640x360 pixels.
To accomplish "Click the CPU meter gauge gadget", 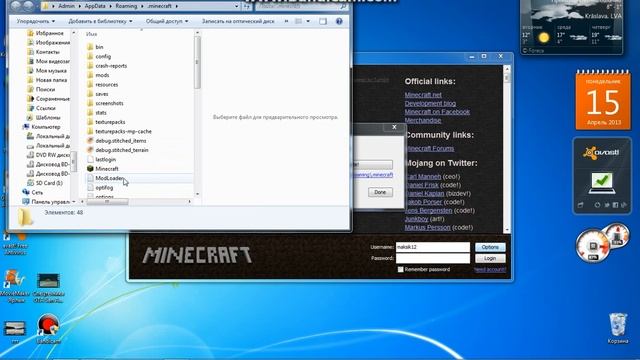I will 593,246.
